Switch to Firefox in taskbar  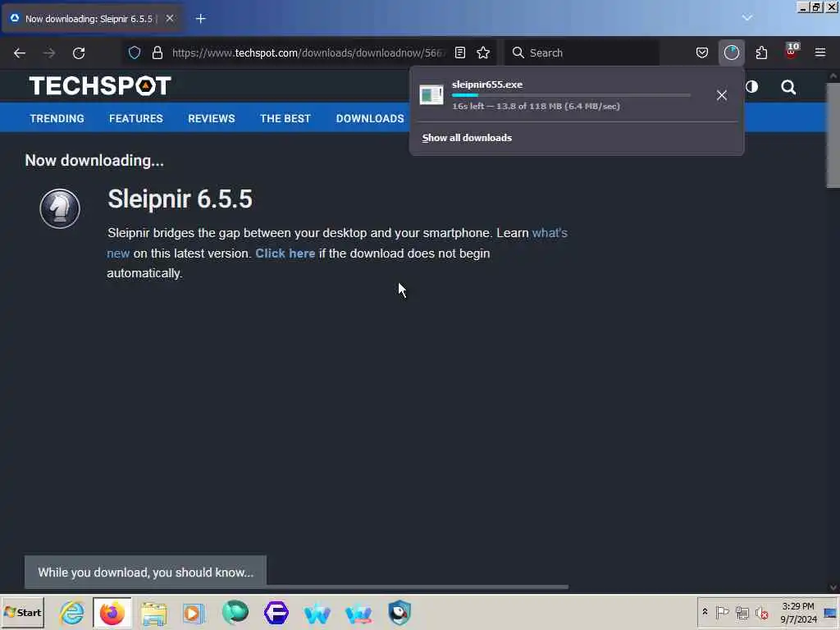(112, 613)
